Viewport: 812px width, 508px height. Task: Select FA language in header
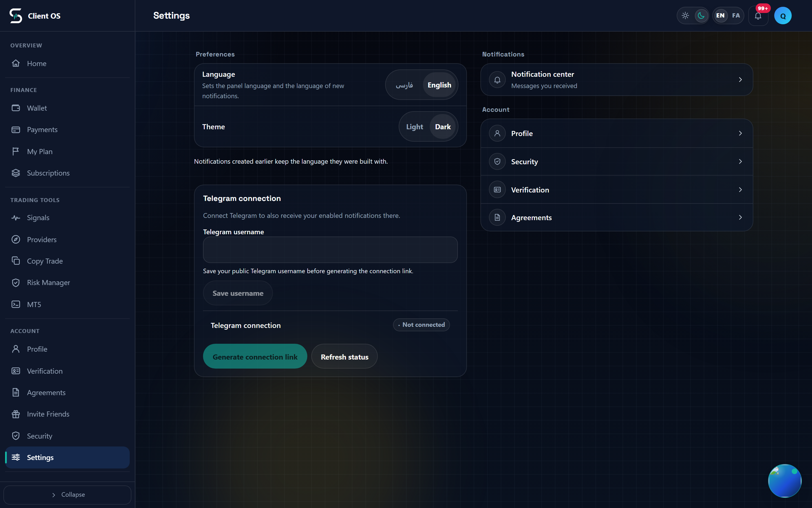pos(736,16)
